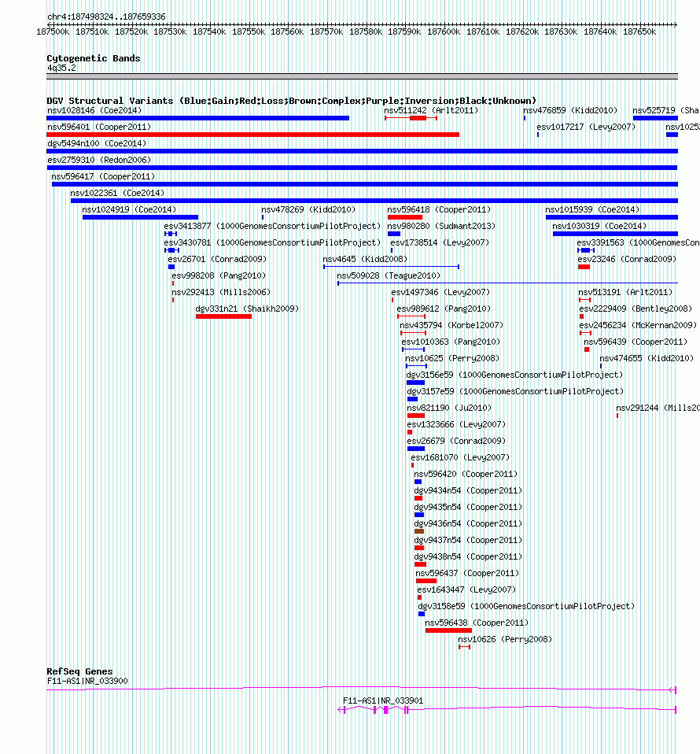The image size is (700, 754).
Task: Select nsv596420 (Cooper2011) label
Action: coord(466,474)
